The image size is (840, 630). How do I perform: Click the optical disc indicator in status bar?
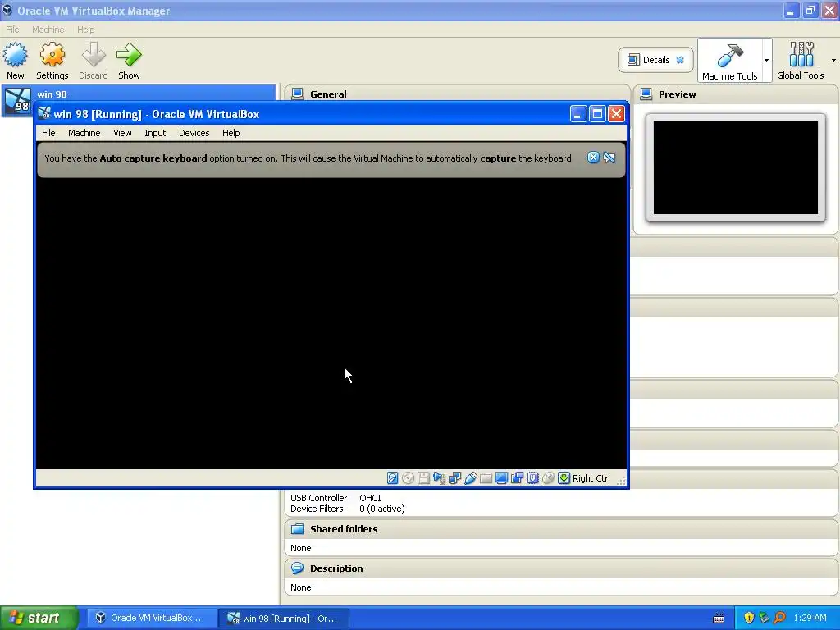408,478
